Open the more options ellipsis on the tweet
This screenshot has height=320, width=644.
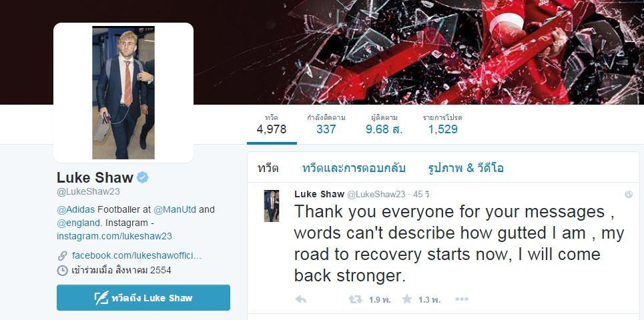462,299
